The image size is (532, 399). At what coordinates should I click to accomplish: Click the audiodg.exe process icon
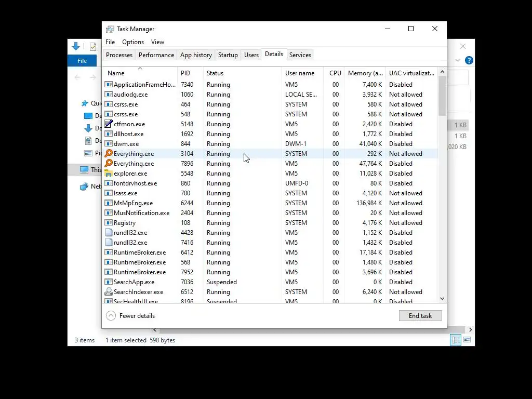click(108, 95)
